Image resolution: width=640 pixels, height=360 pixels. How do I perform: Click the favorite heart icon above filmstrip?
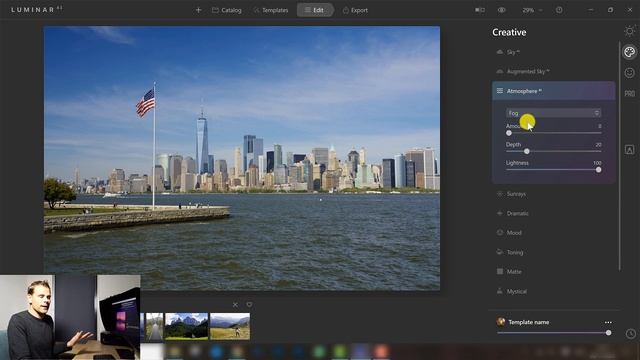click(x=249, y=304)
